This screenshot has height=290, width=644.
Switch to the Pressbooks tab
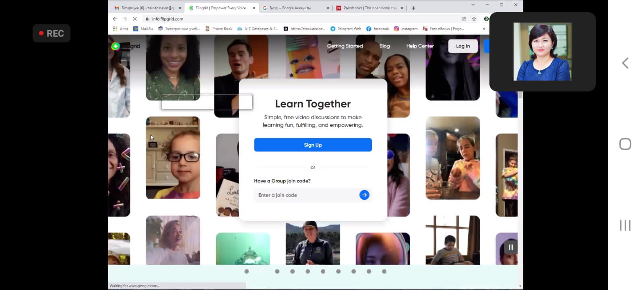pyautogui.click(x=369, y=8)
